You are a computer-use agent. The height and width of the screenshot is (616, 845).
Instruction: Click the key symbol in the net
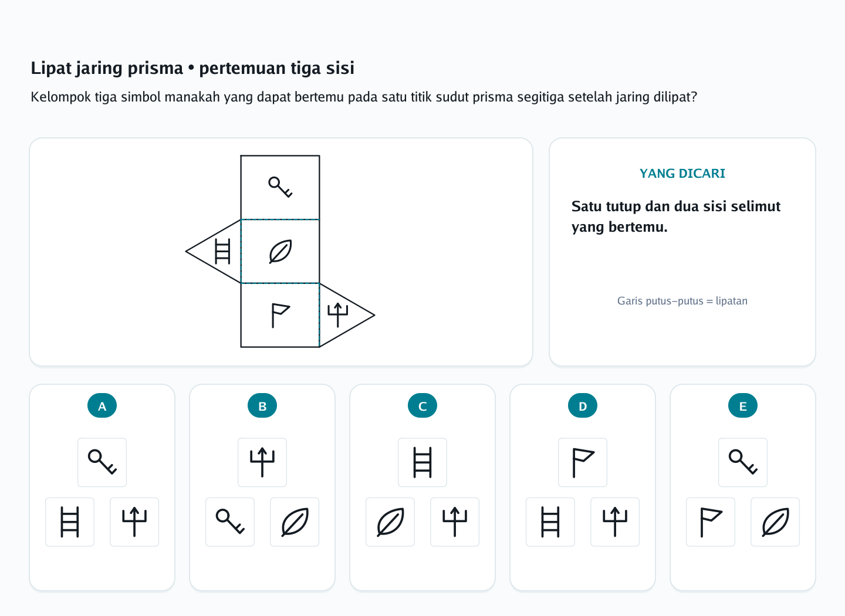tap(280, 187)
